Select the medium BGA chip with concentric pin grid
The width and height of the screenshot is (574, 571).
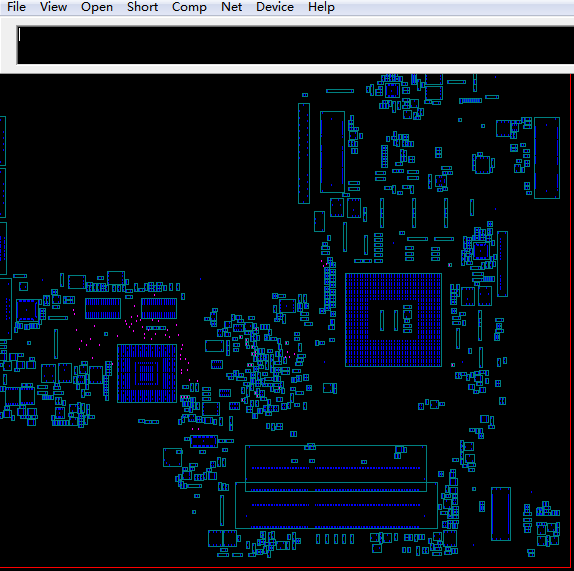(x=147, y=373)
